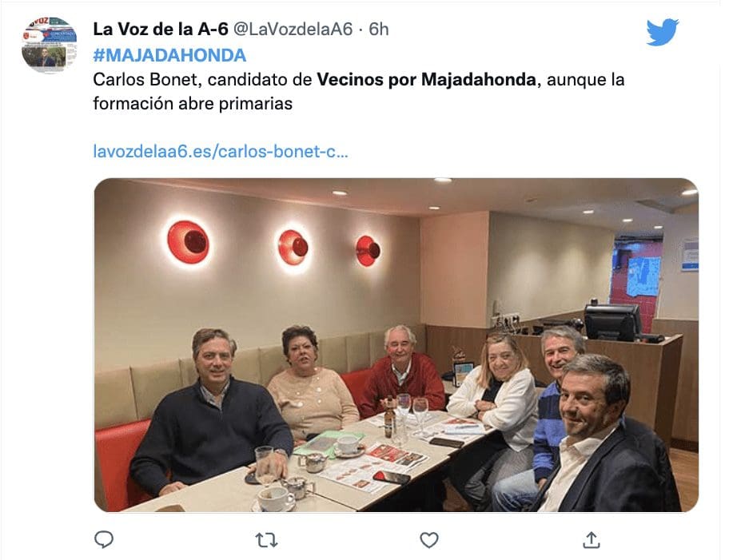Click the display name La Voz de la A-6
This screenshot has height=560, width=729.
click(161, 29)
